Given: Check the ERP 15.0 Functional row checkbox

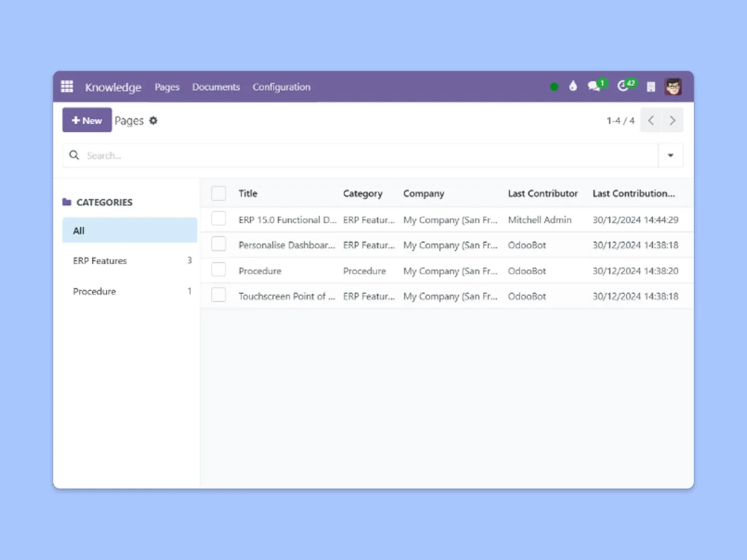Looking at the screenshot, I should [x=219, y=219].
